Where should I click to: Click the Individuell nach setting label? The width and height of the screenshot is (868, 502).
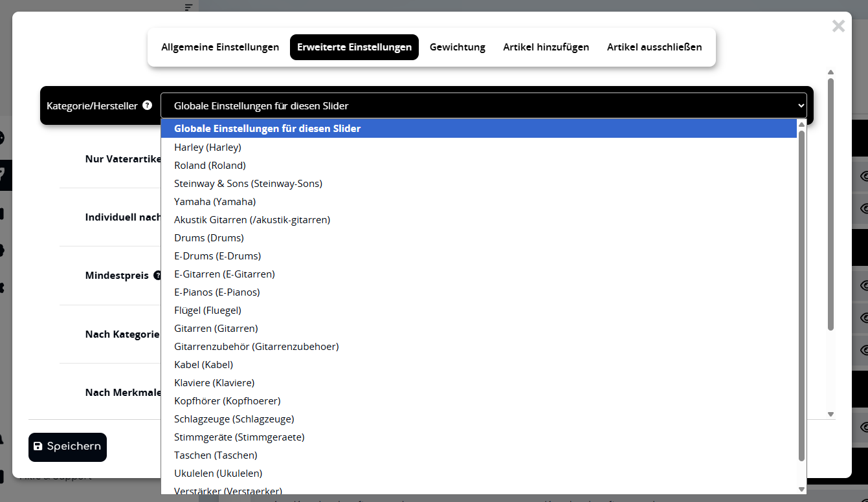tap(123, 217)
